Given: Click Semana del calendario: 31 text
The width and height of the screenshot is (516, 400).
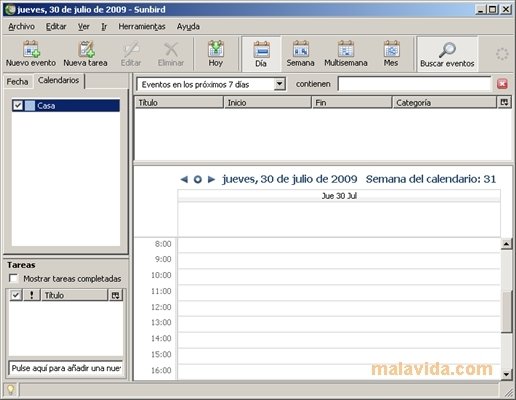Looking at the screenshot, I should [431, 179].
